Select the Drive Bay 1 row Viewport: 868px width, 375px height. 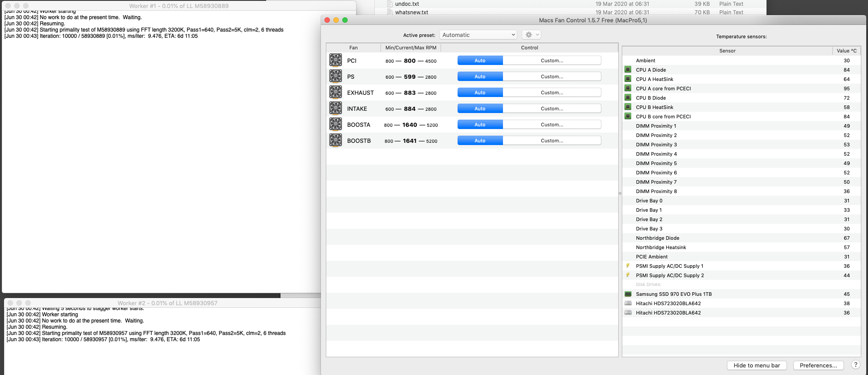(742, 210)
